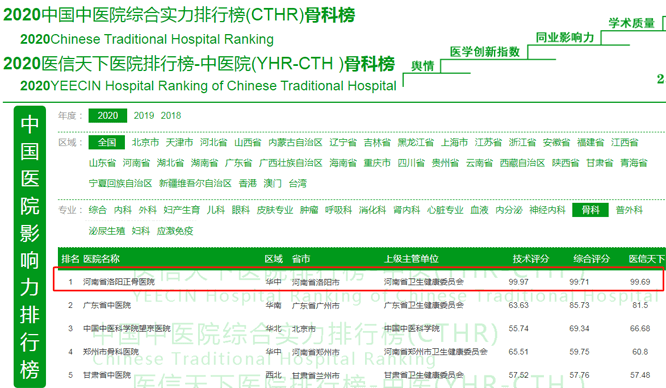The width and height of the screenshot is (666, 388).
Task: Choose the 心脏专业 specialty
Action: [x=445, y=210]
